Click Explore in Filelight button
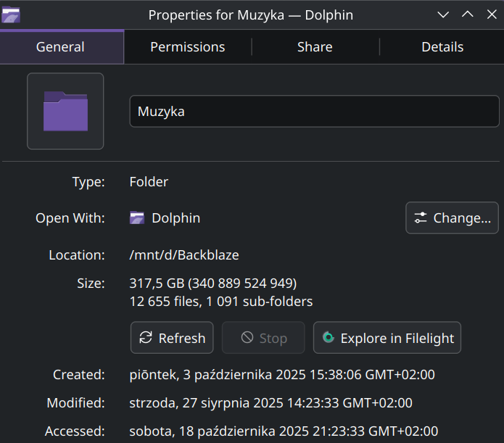This screenshot has width=504, height=443. [x=387, y=338]
